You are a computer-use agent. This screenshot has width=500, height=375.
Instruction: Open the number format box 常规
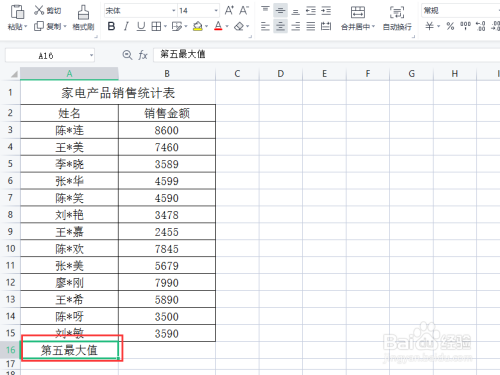click(460, 11)
